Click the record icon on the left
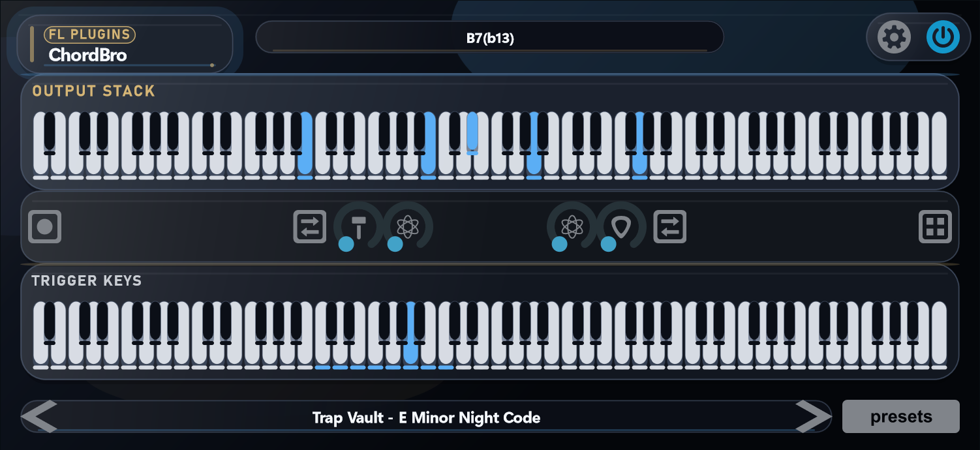The height and width of the screenshot is (450, 980). [x=44, y=226]
